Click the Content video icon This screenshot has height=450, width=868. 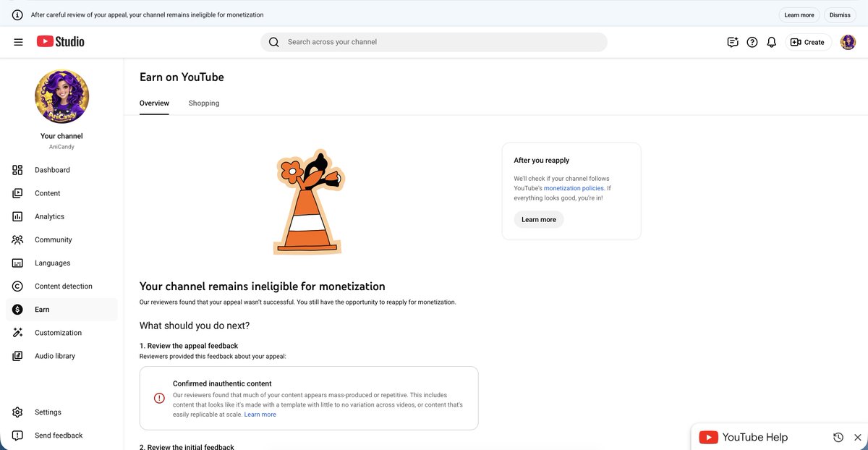click(x=17, y=193)
